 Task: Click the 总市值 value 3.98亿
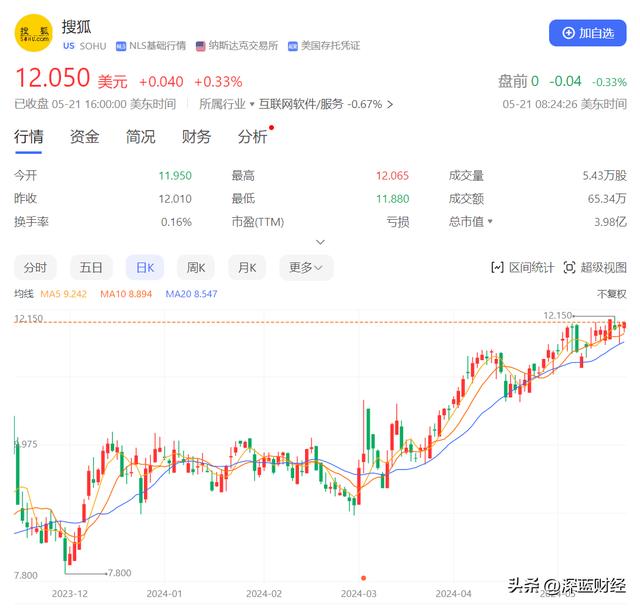pyautogui.click(x=610, y=222)
